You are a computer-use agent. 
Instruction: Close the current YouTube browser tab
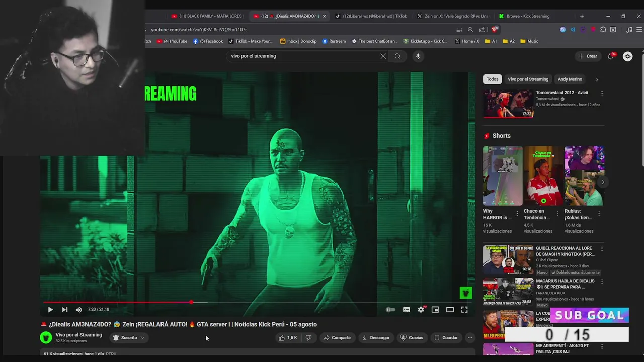pos(324,16)
